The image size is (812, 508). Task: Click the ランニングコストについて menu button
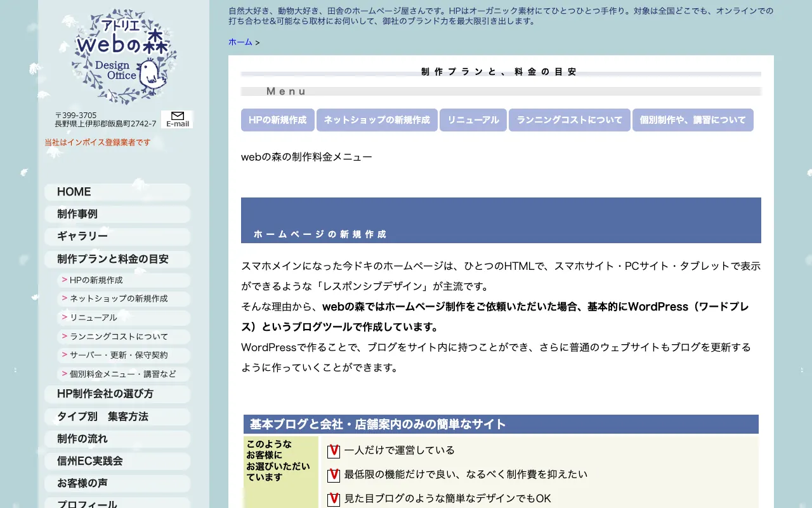point(570,120)
